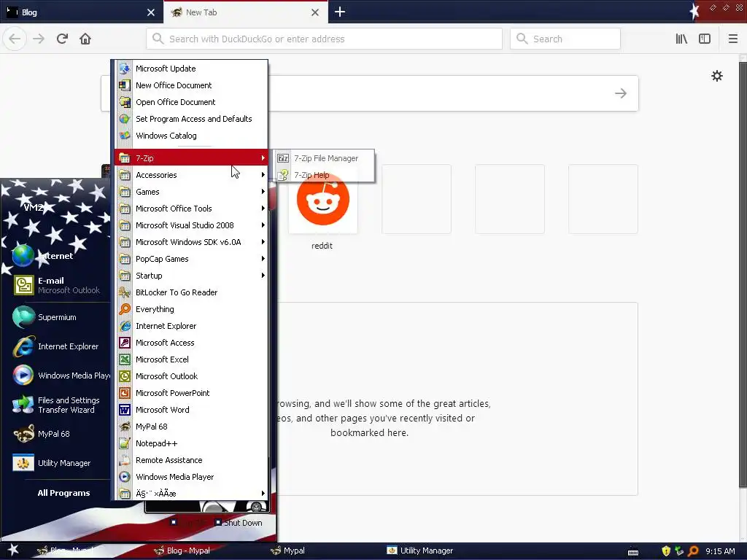Open 7-Zip Help
Screen dimensions: 747x560
click(324, 175)
